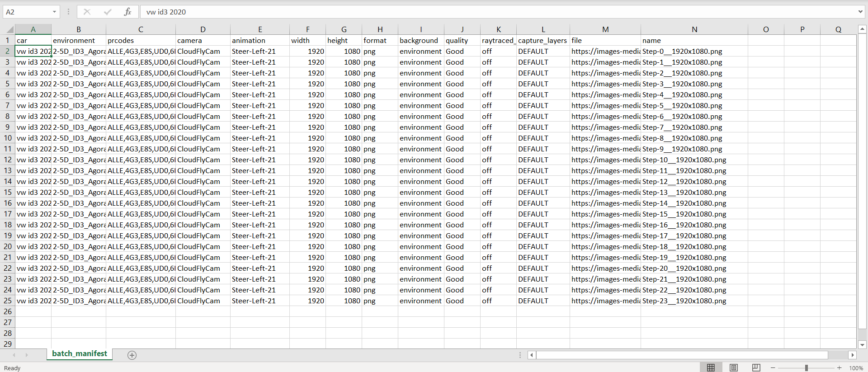Select column N header
The height and width of the screenshot is (372, 868).
coord(694,29)
